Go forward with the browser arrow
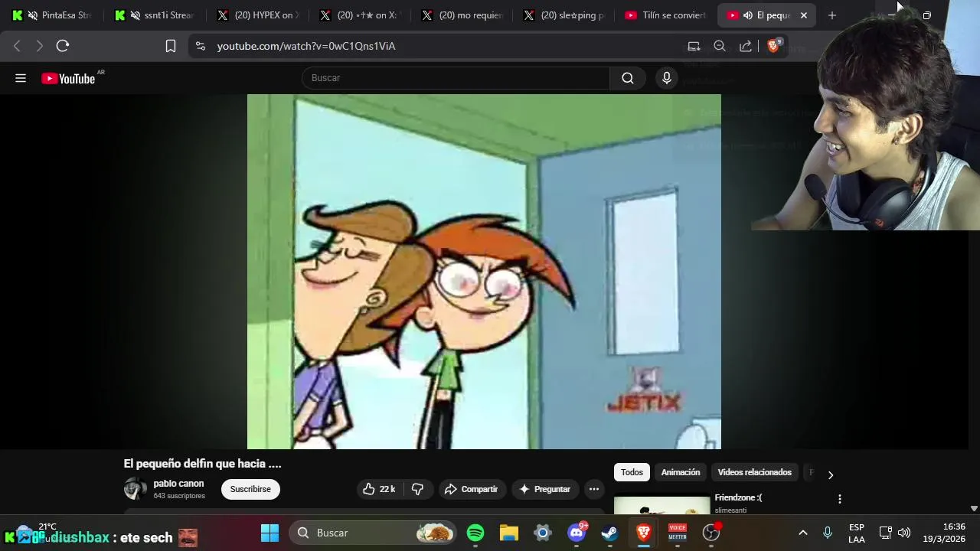Viewport: 980px width, 551px height. pos(39,46)
